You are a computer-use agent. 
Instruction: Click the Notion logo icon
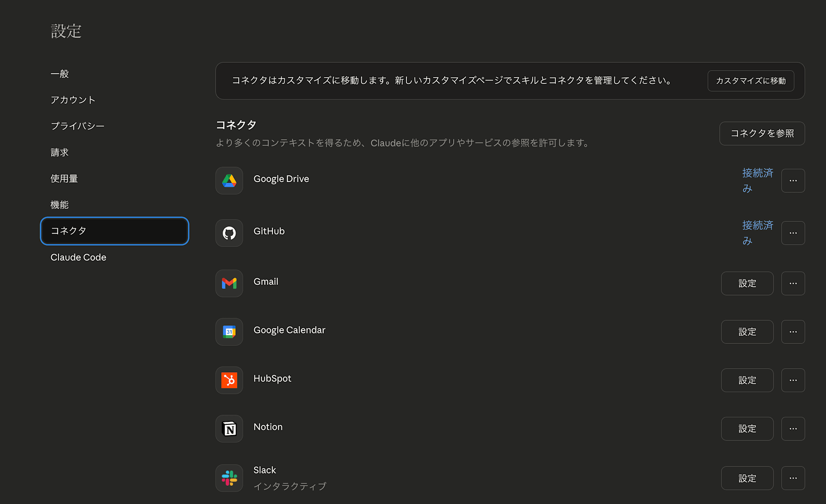(229, 428)
